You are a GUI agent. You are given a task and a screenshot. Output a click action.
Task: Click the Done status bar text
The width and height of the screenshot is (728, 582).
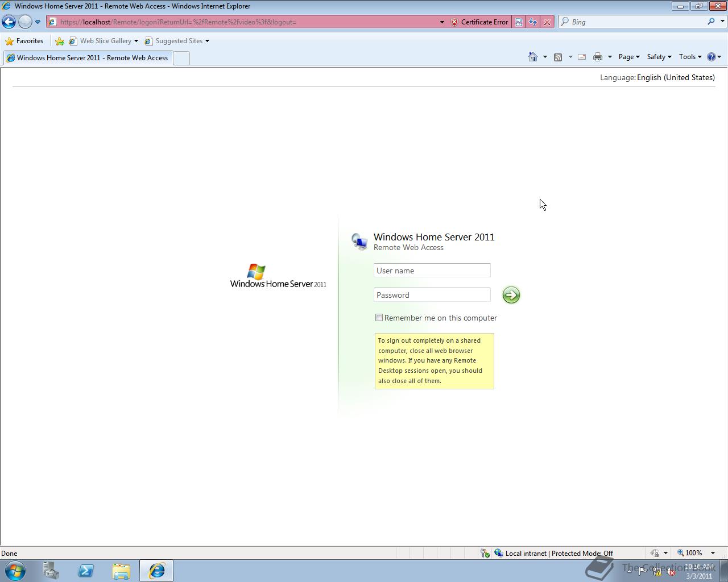[9, 553]
